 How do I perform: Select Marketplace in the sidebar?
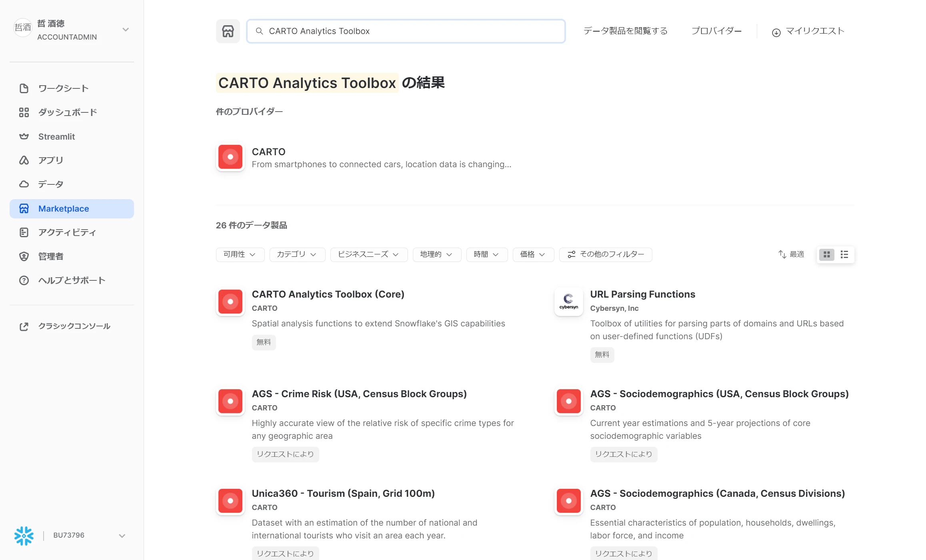72,209
